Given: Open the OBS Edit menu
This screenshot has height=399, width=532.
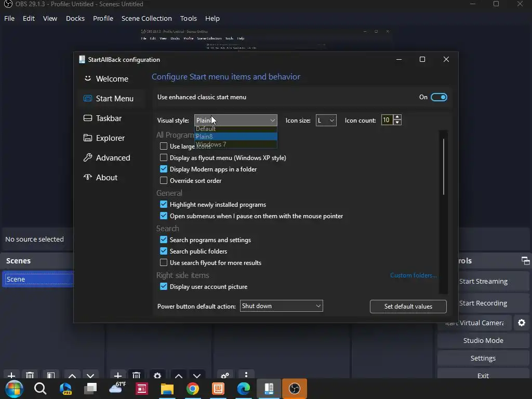Looking at the screenshot, I should pos(29,18).
